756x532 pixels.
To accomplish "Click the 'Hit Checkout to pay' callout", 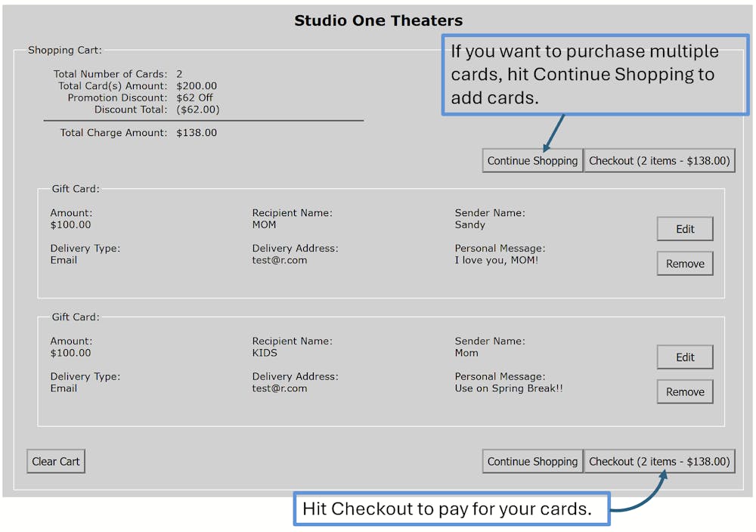I will [x=451, y=509].
